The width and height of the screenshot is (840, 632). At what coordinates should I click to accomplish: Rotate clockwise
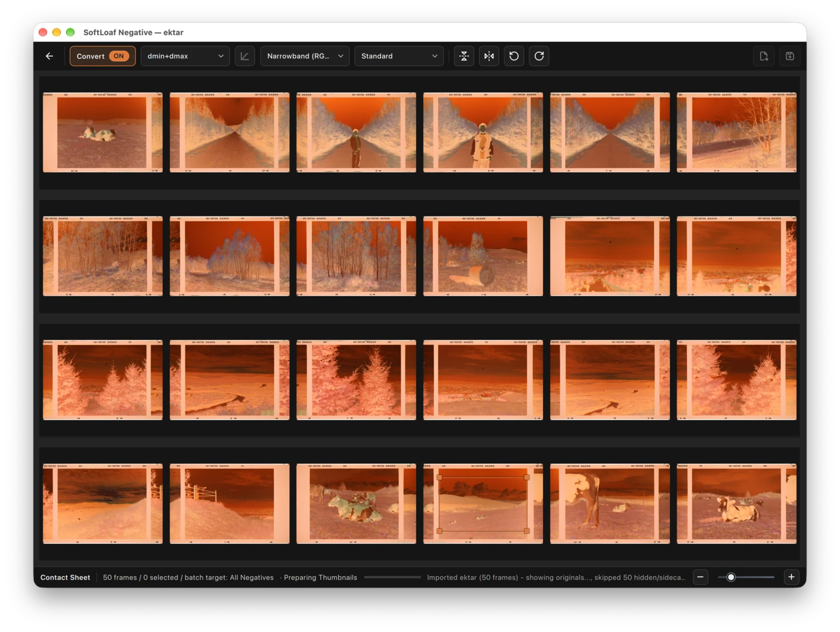(539, 56)
